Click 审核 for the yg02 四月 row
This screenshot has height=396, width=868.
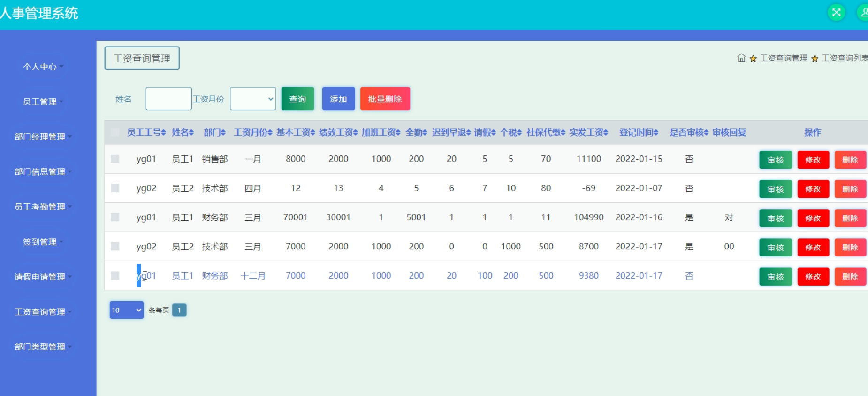776,189
